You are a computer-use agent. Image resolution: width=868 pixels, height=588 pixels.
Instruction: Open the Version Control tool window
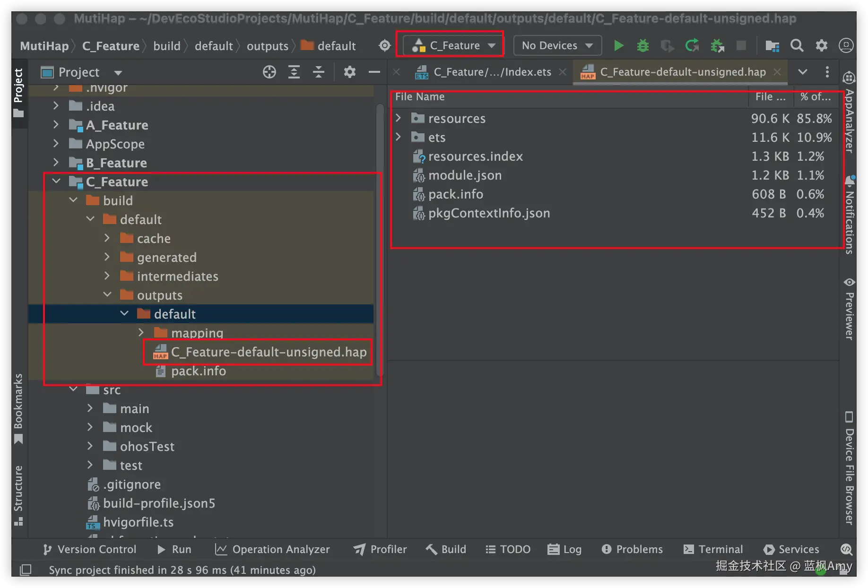tap(89, 549)
